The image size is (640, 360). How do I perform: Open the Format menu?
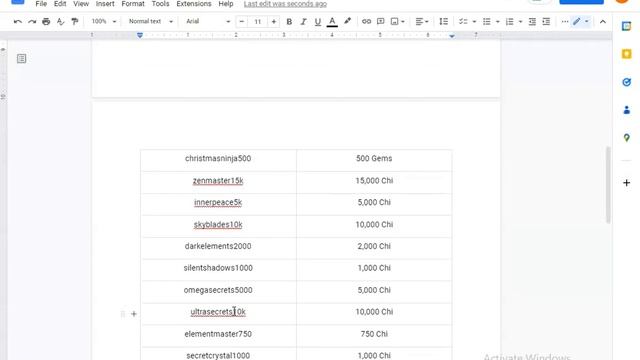pos(133,4)
